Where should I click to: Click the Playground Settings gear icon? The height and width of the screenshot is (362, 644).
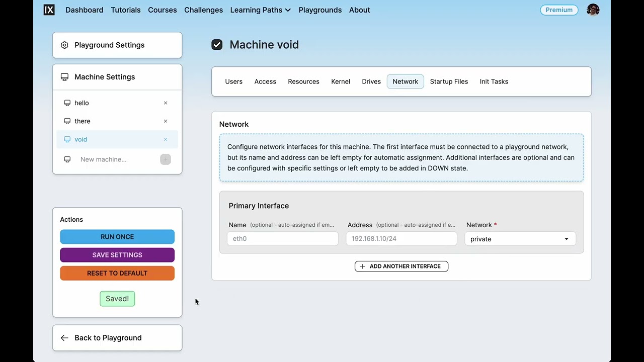64,45
